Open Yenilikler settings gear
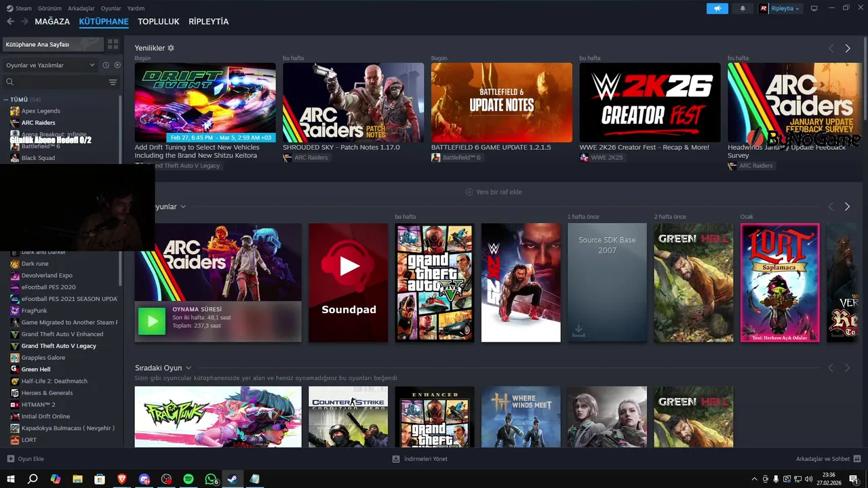 coord(171,48)
